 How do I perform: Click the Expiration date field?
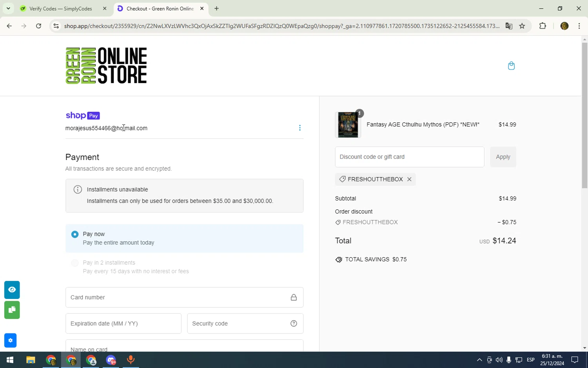[x=123, y=324]
